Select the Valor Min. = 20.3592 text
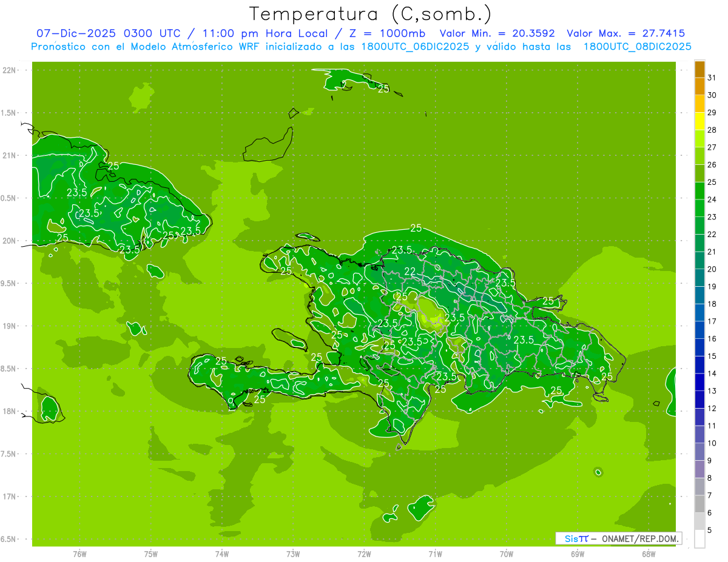The height and width of the screenshot is (562, 728). point(497,33)
